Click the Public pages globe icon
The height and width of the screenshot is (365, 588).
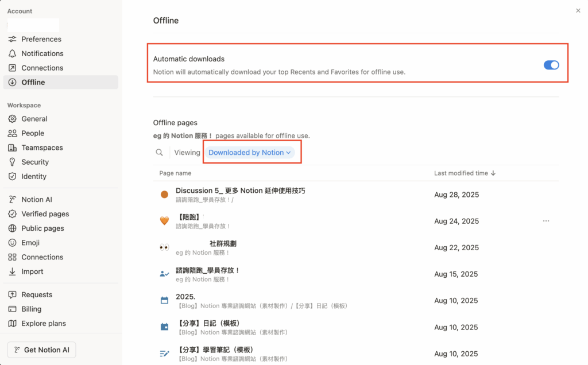click(12, 228)
